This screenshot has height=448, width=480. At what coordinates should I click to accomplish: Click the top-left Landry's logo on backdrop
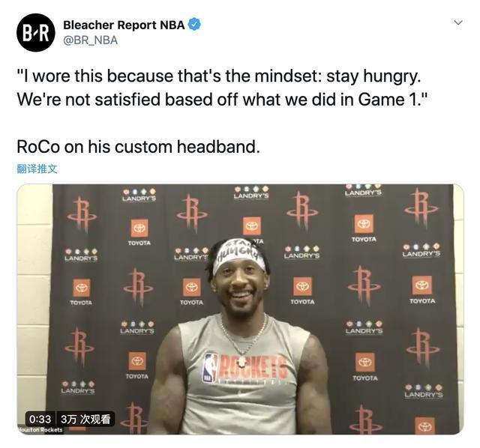(x=139, y=195)
